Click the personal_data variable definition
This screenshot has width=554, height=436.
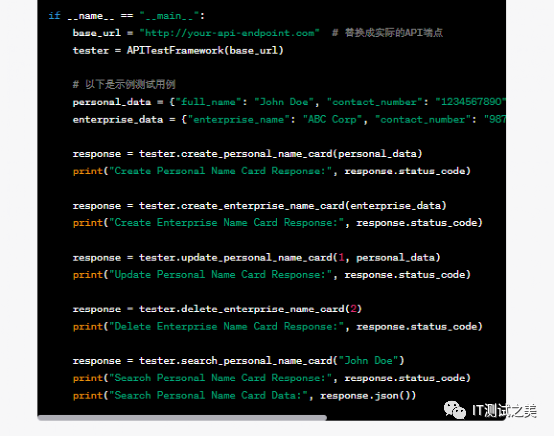[112, 102]
